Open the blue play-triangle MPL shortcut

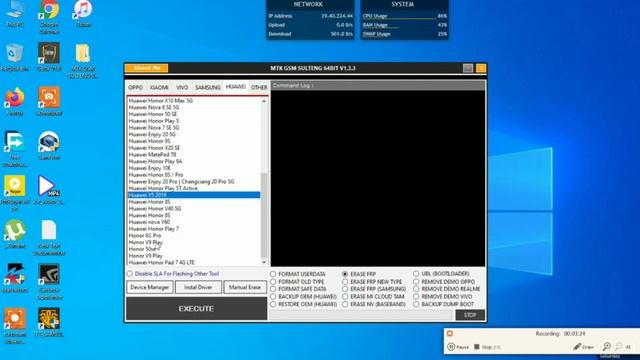tap(49, 190)
